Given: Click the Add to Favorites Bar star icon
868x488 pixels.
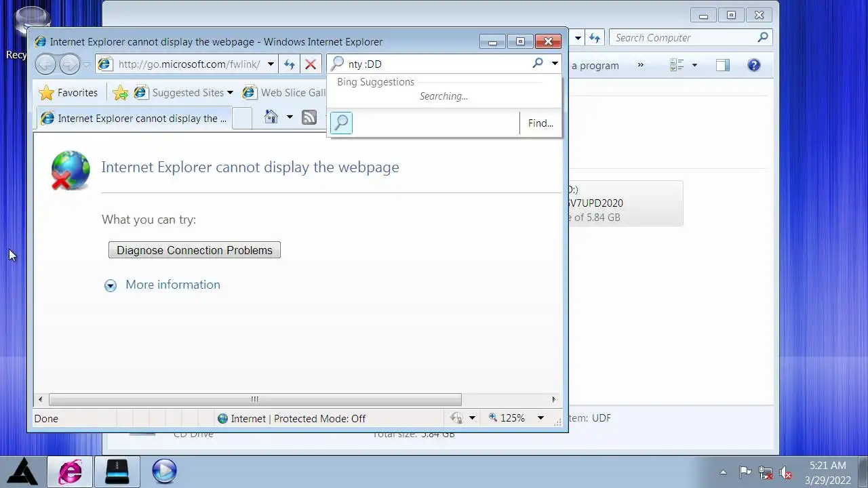Looking at the screenshot, I should coord(121,93).
